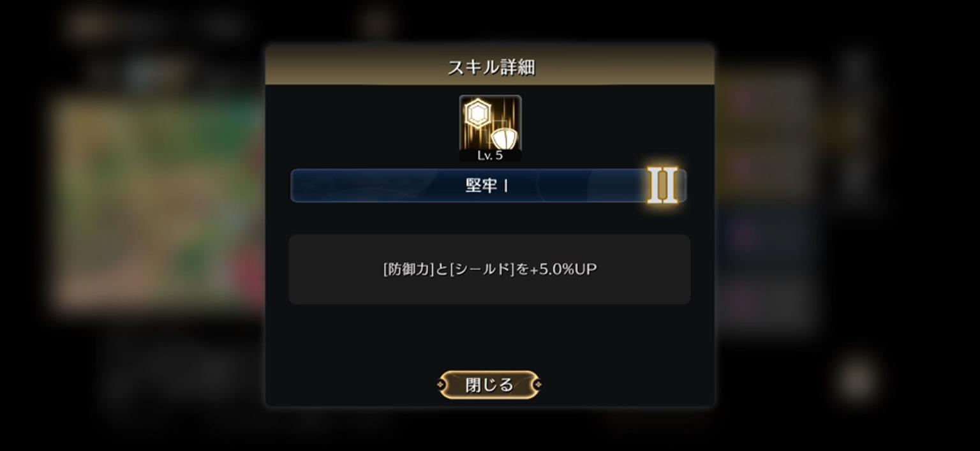Click the スキル詳細 dialog title header

490,66
